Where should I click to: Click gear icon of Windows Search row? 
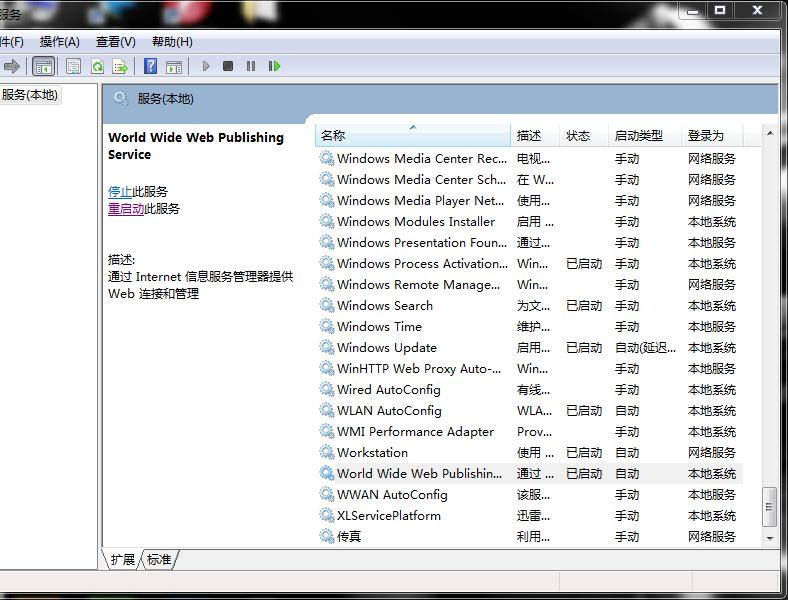327,305
